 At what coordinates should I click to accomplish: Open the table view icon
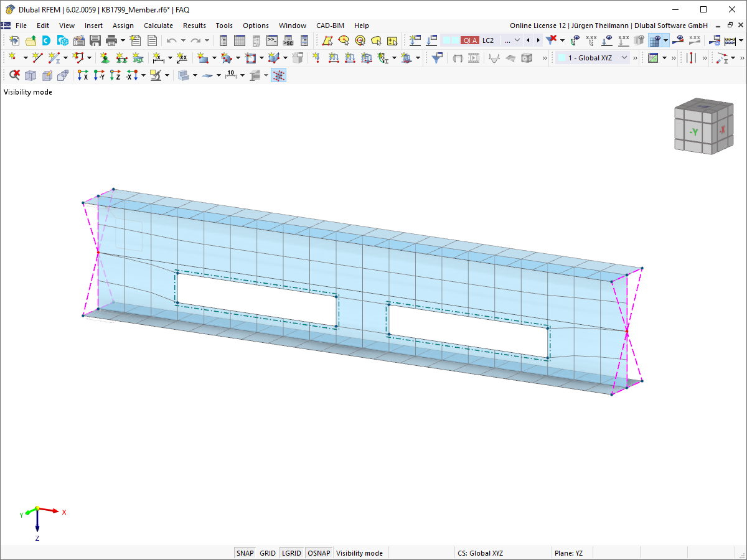tap(239, 40)
